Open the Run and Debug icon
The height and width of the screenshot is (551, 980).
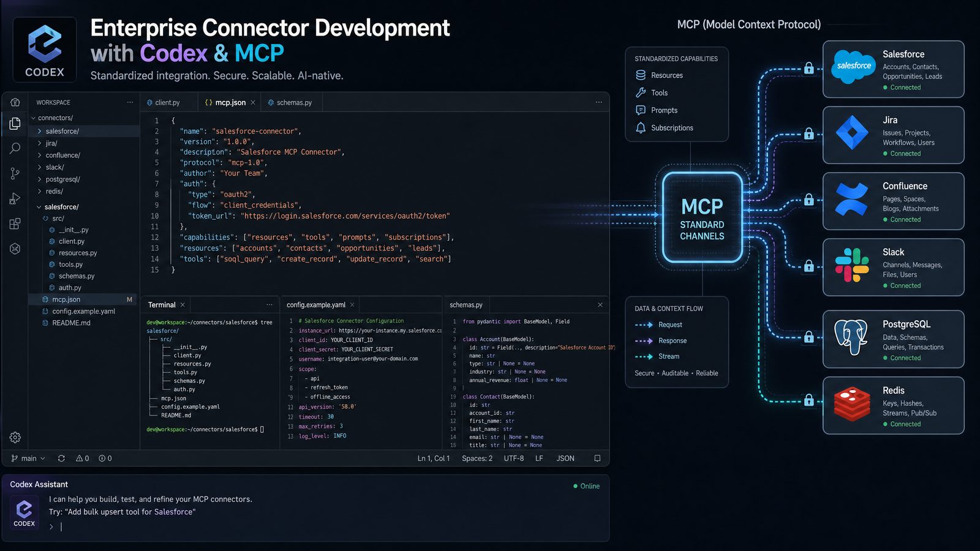[x=15, y=199]
